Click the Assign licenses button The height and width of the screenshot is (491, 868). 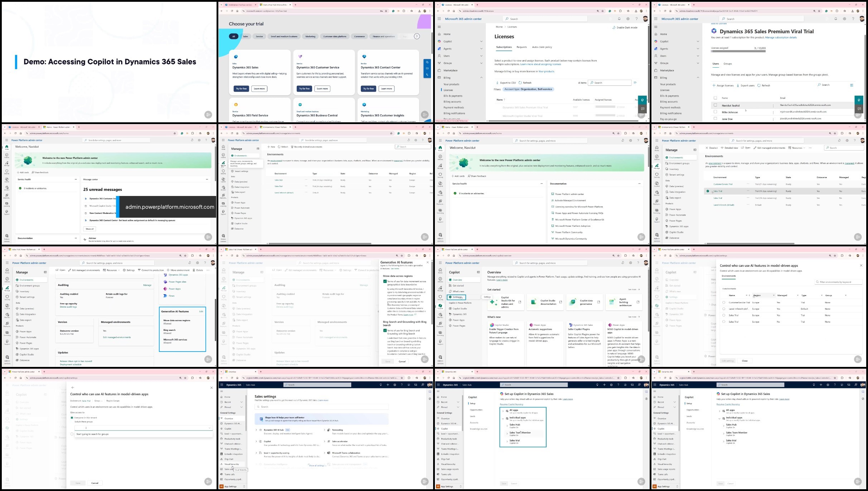(x=723, y=85)
